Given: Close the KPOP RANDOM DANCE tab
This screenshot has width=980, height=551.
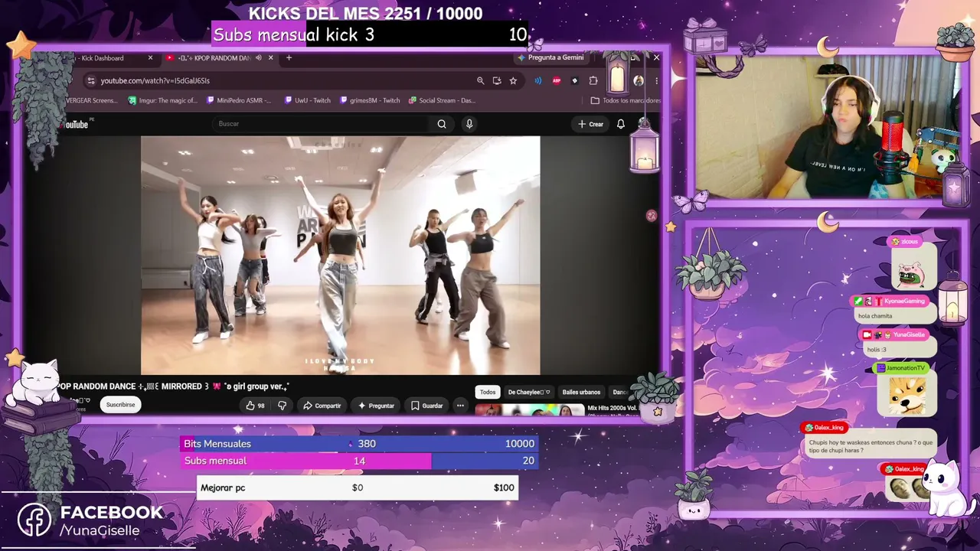Looking at the screenshot, I should click(270, 57).
